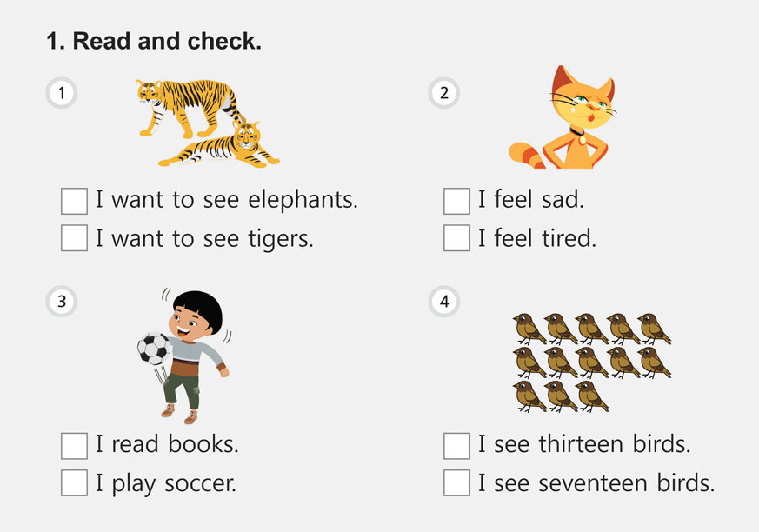
Task: Mark the "I feel tired" checkbox
Action: [457, 238]
